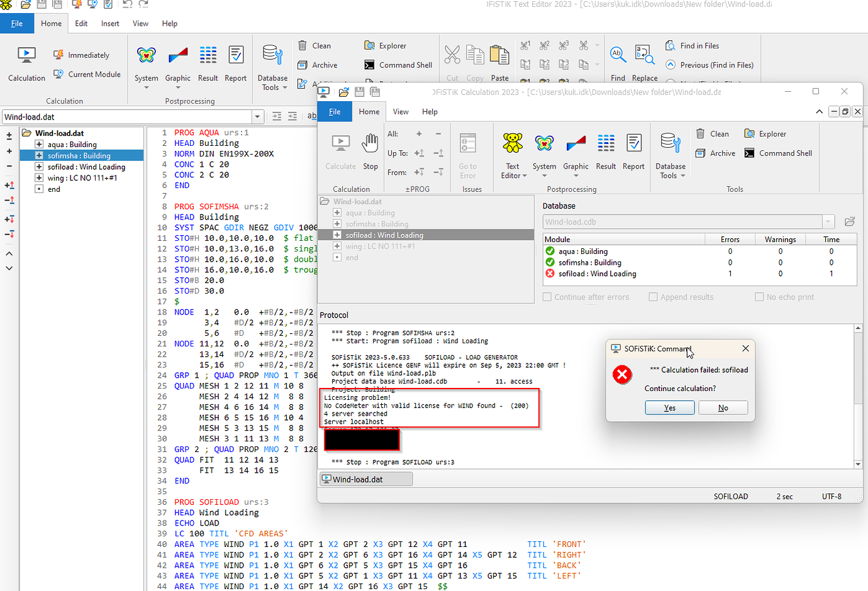
Task: Switch to the View tab in Calculation window
Action: (401, 112)
